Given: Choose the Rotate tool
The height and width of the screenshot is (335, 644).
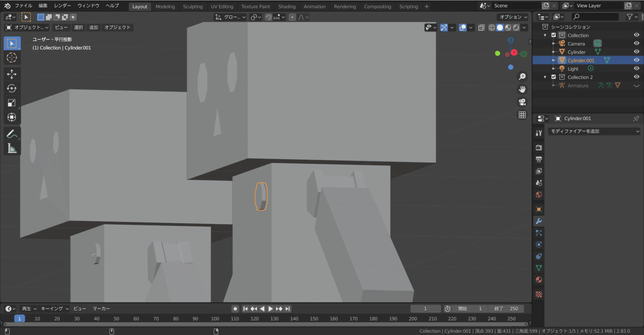Looking at the screenshot, I should [x=12, y=88].
